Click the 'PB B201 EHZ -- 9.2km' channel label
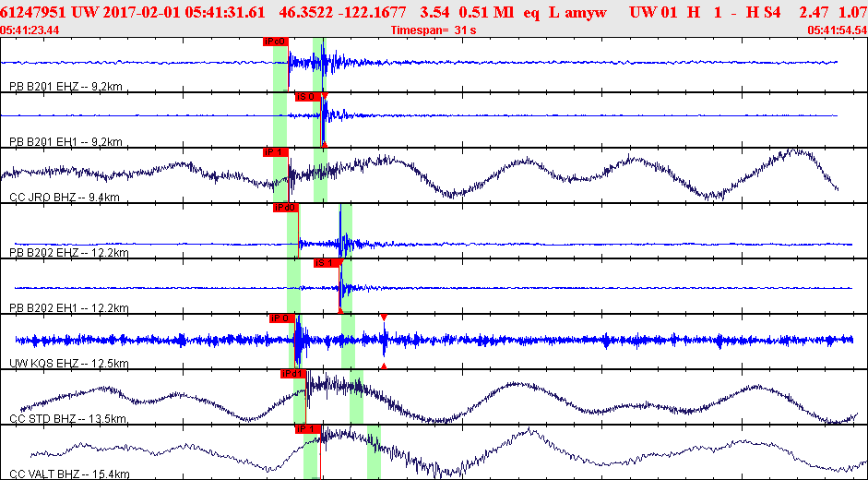The height and width of the screenshot is (480, 868). (x=65, y=87)
